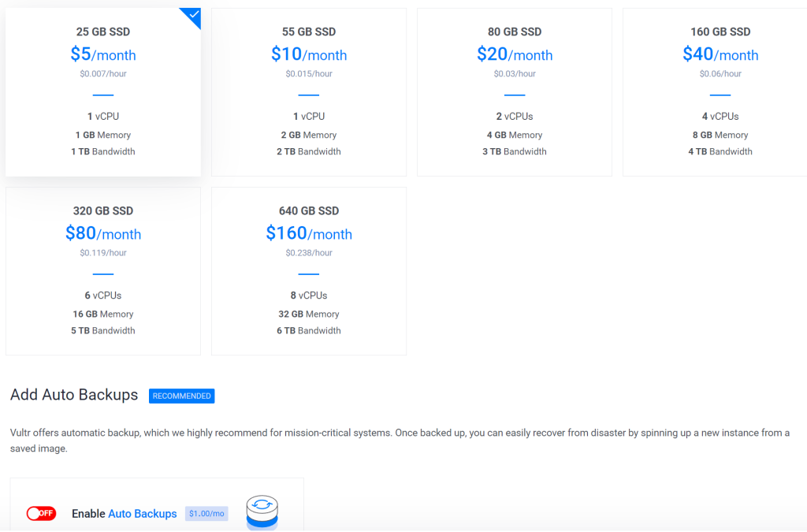Image resolution: width=807 pixels, height=532 pixels.
Task: Click the $0.007/hour rate text
Action: coord(102,74)
